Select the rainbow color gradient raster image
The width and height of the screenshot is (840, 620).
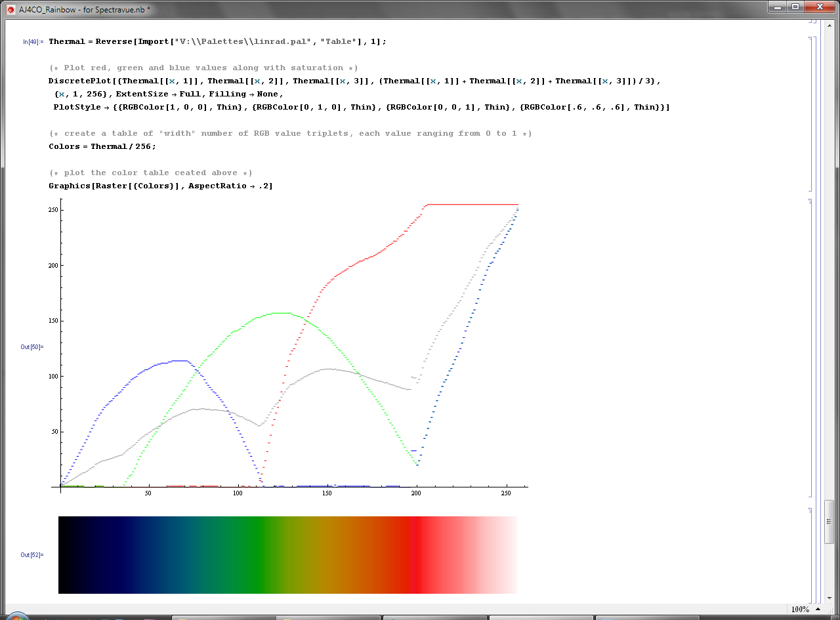[287, 555]
